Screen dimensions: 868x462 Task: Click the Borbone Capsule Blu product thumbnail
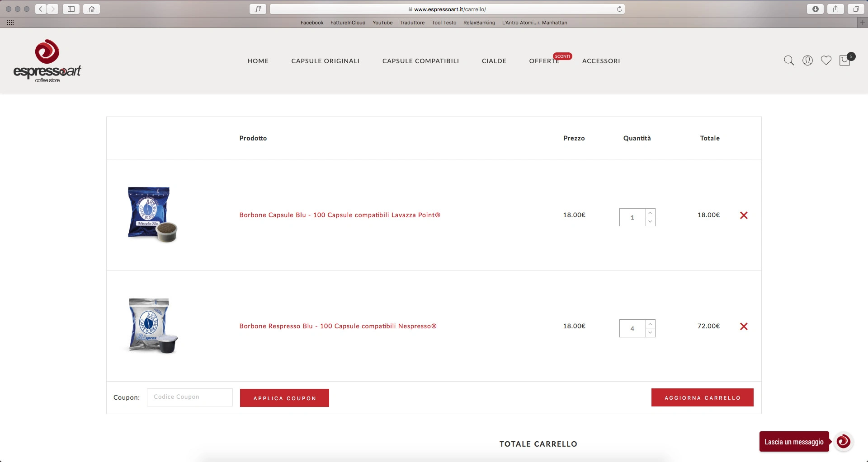[x=152, y=215]
